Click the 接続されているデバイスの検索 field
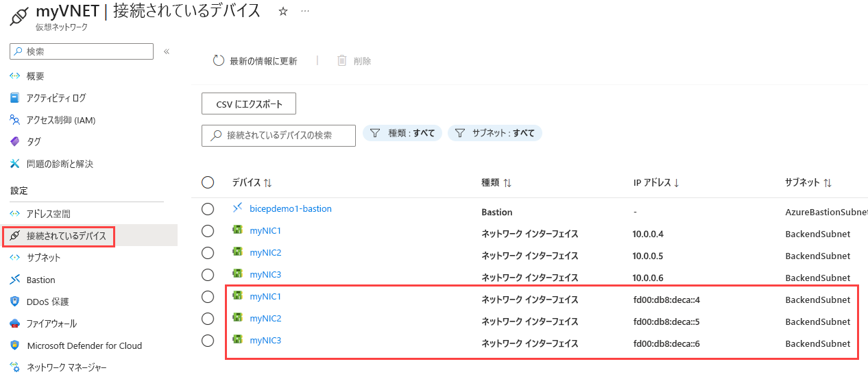This screenshot has height=377, width=868. click(278, 136)
